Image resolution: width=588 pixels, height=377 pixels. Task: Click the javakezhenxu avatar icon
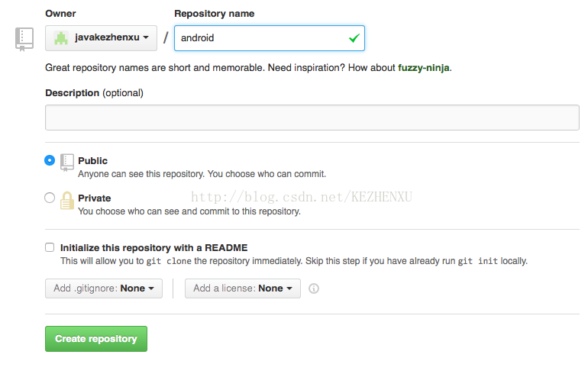61,38
